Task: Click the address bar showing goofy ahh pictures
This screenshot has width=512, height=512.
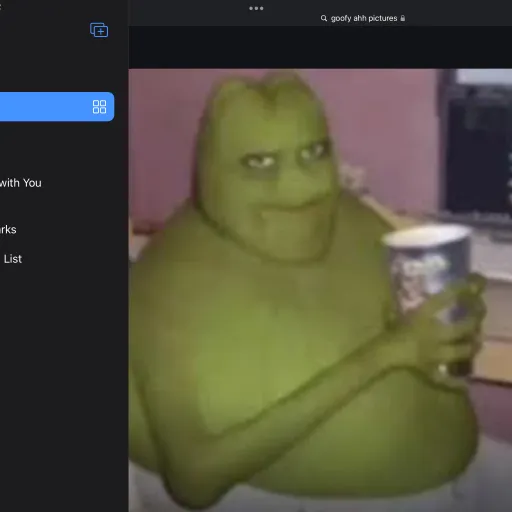Action: coord(363,18)
